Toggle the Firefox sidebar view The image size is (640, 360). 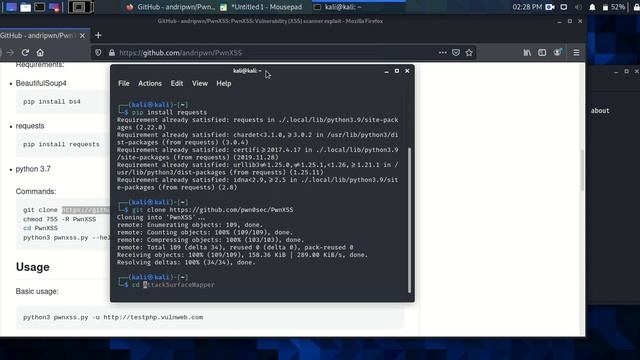542,52
